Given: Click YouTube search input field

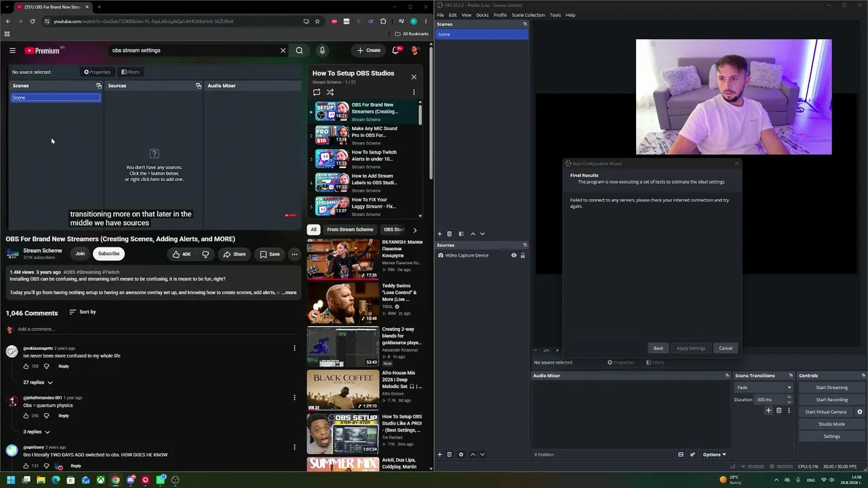Looking at the screenshot, I should tap(193, 50).
